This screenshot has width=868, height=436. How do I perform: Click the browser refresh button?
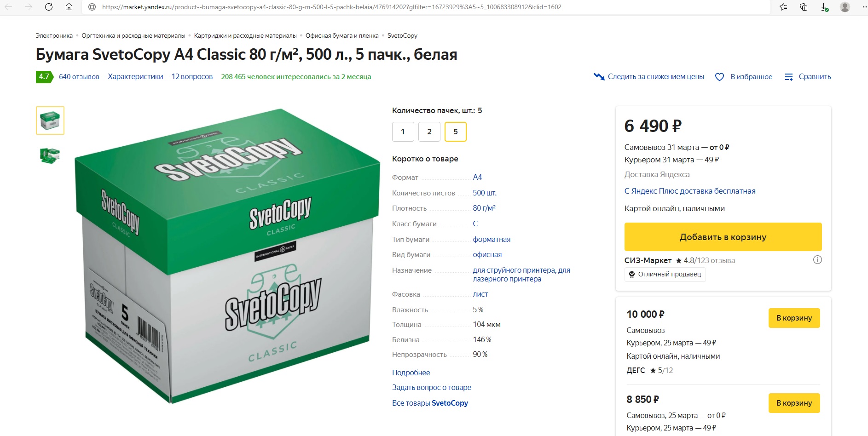tap(49, 7)
